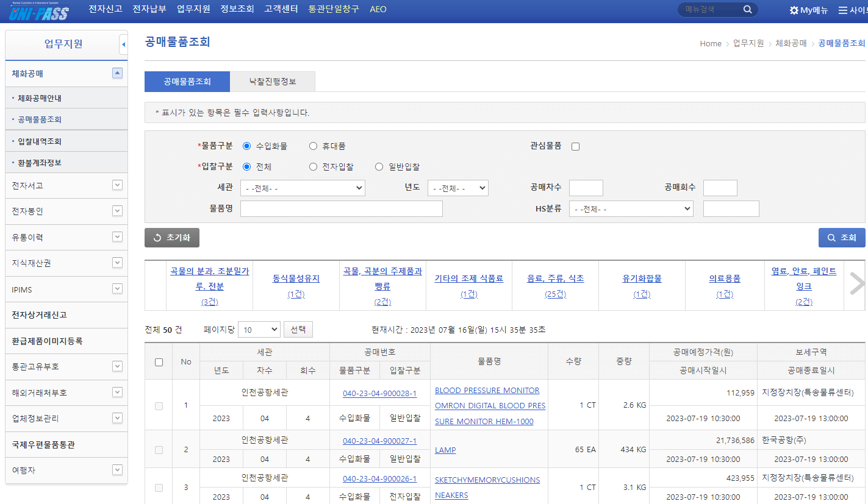Click the menu search magnifier icon
Screen dimensions: 868x504
[x=747, y=10]
